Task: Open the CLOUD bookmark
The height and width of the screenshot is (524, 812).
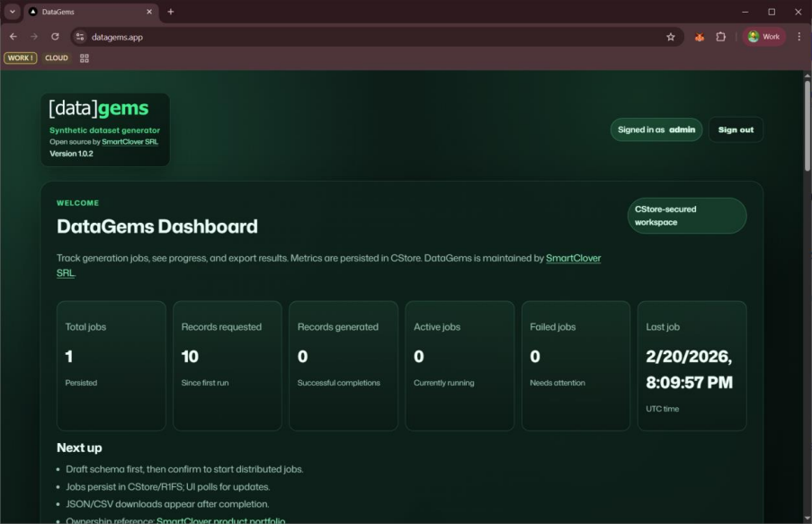Action: (56, 58)
